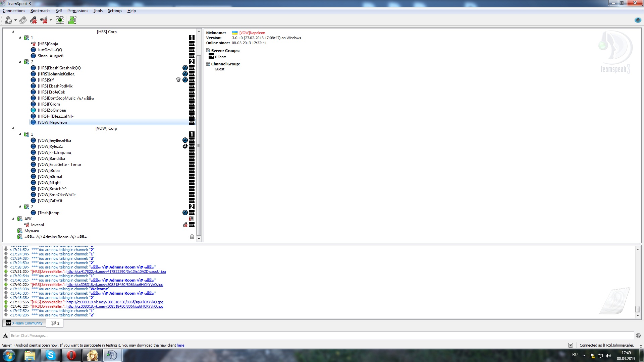
Task: Open the Help menu
Action: (131, 11)
